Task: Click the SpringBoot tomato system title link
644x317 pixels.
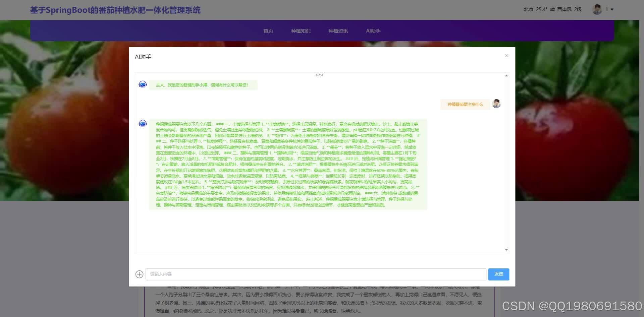Action: 115,10
